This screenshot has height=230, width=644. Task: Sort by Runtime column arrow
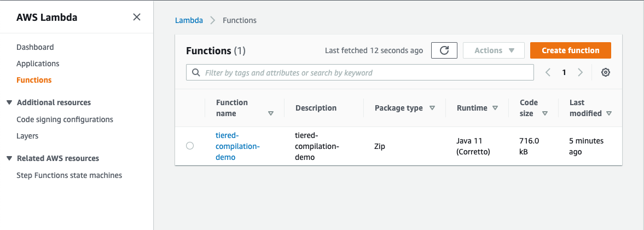[495, 108]
